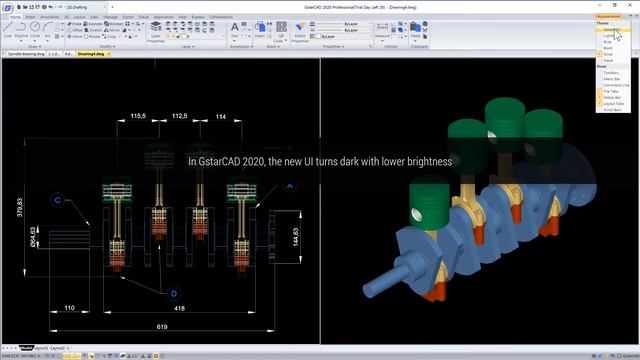Click the Save icon in quick access toolbar
640x360 pixels.
(x=31, y=7)
